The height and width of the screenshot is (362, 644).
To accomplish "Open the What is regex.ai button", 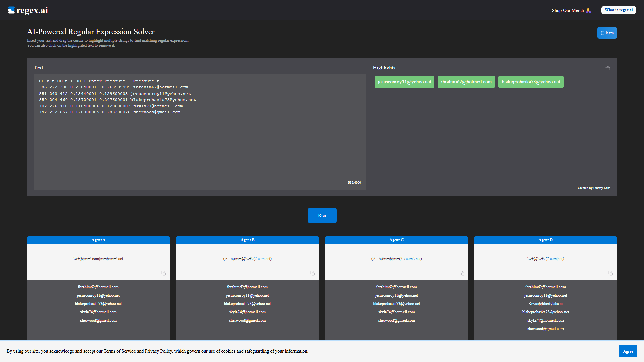I will [x=619, y=10].
